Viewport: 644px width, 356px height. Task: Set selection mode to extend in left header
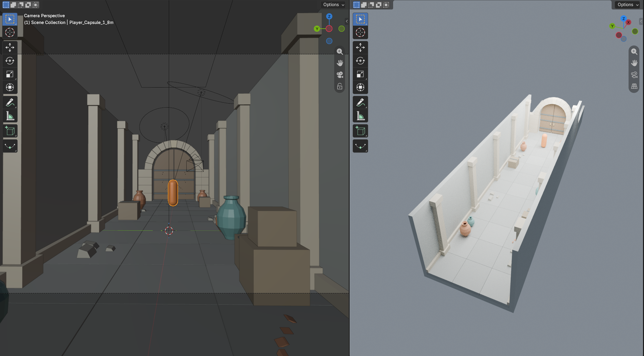click(13, 5)
